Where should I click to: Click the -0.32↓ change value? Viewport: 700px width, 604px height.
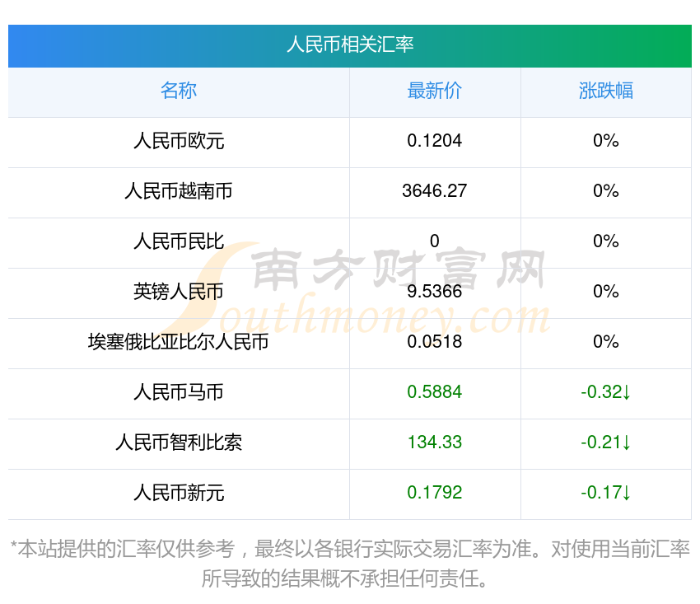[x=606, y=392]
